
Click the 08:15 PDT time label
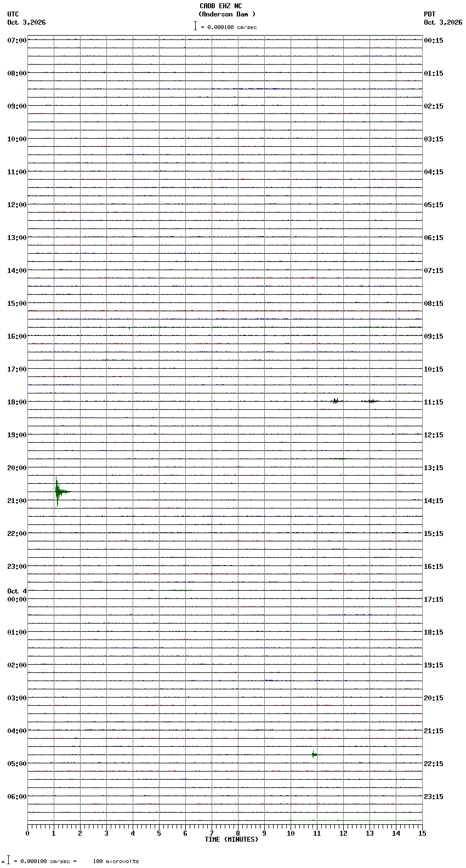(434, 304)
